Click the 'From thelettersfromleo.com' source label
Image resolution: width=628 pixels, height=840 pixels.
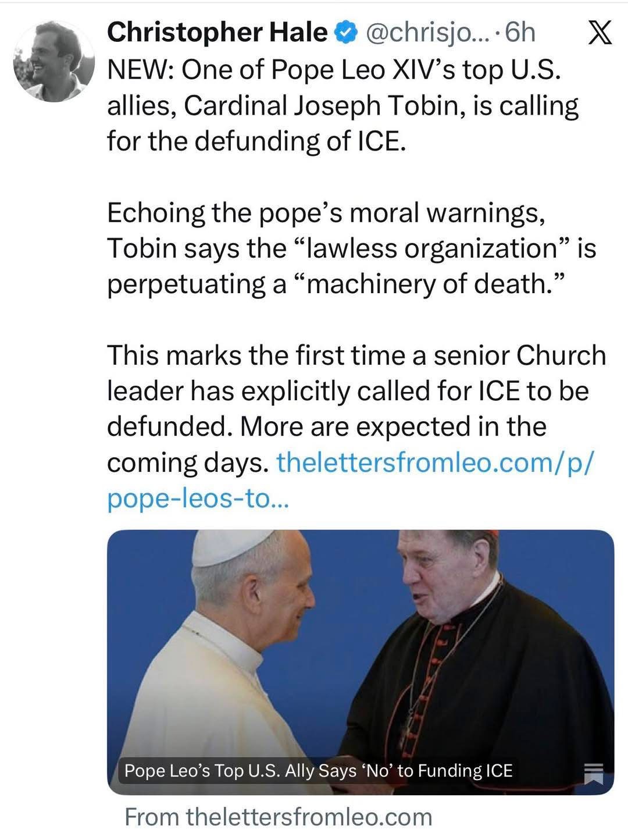point(279,817)
